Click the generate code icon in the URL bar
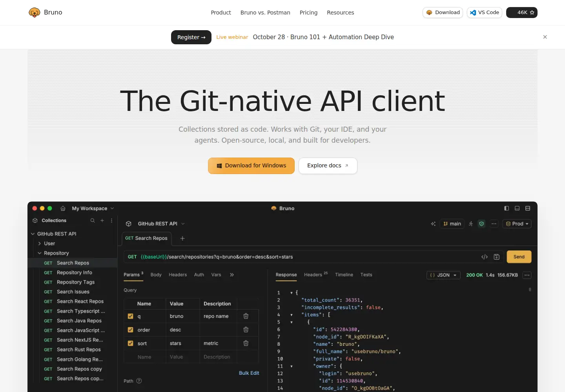The width and height of the screenshot is (565, 392). [x=485, y=257]
